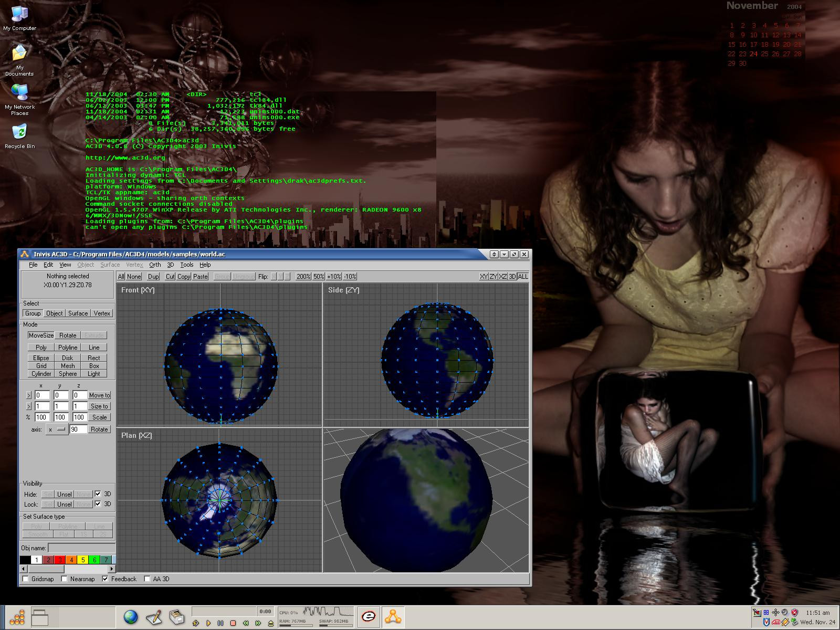This screenshot has width=840, height=630.
Task: Open the View menu
Action: (x=65, y=265)
